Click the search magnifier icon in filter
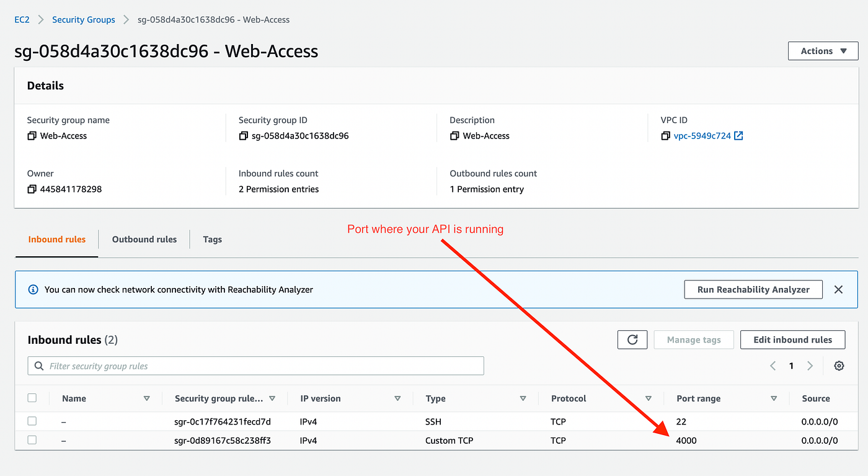Image resolution: width=868 pixels, height=476 pixels. tap(40, 366)
